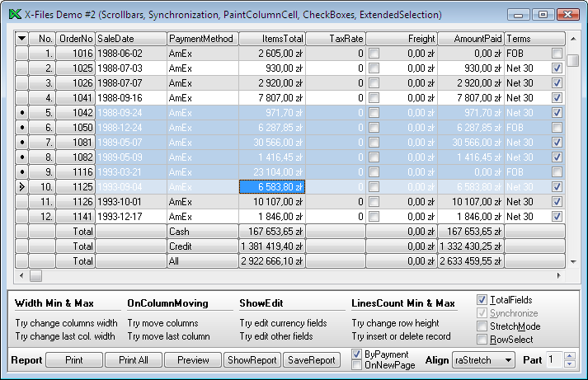Click the current-row arrow indicator on row 10
The image size is (588, 380).
pyautogui.click(x=21, y=187)
